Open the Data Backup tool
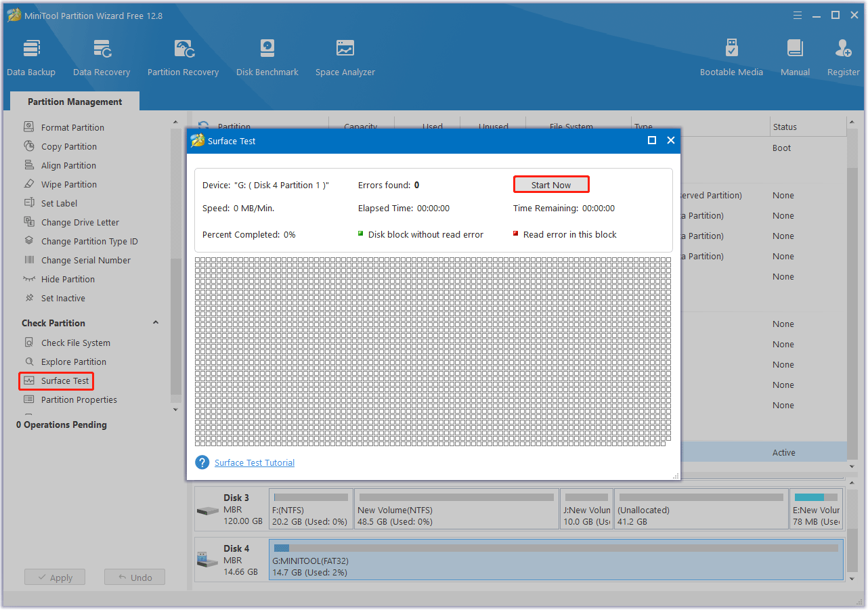 click(31, 58)
